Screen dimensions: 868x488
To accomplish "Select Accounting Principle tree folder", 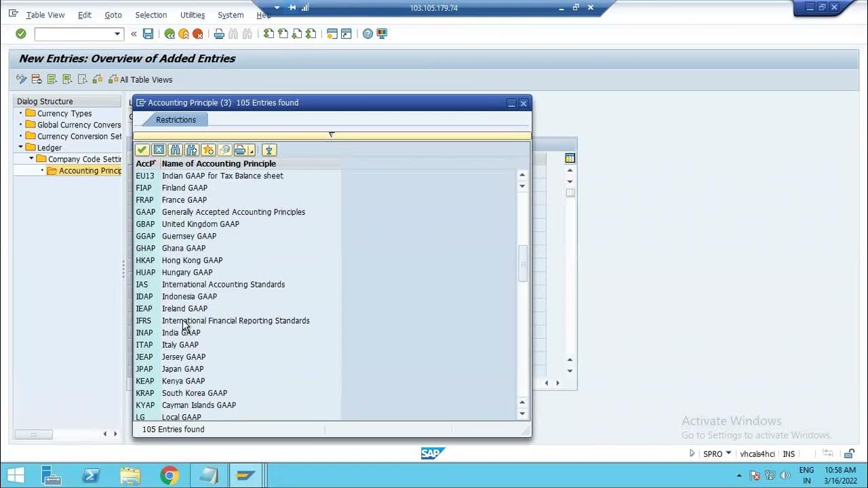I will pos(84,171).
